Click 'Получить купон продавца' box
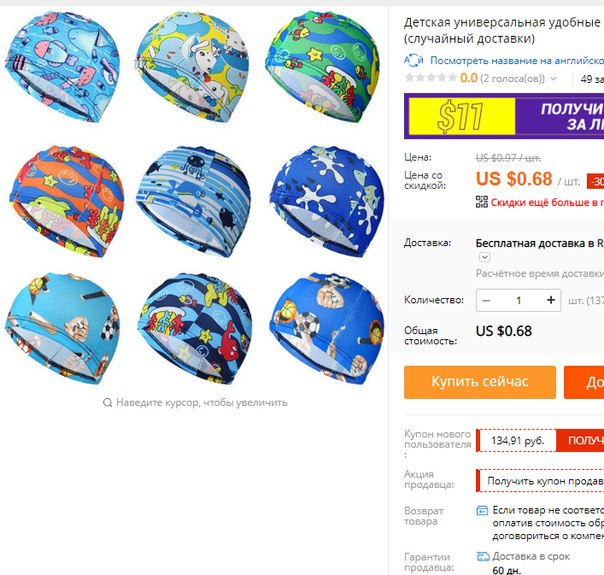Screen dimensions: 604x575 [x=540, y=481]
